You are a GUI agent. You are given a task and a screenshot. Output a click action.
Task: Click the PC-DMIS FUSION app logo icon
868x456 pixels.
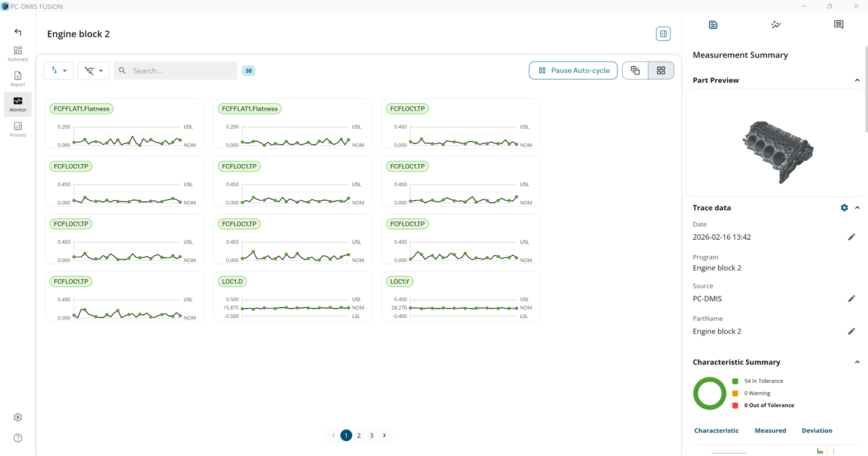pyautogui.click(x=5, y=6)
